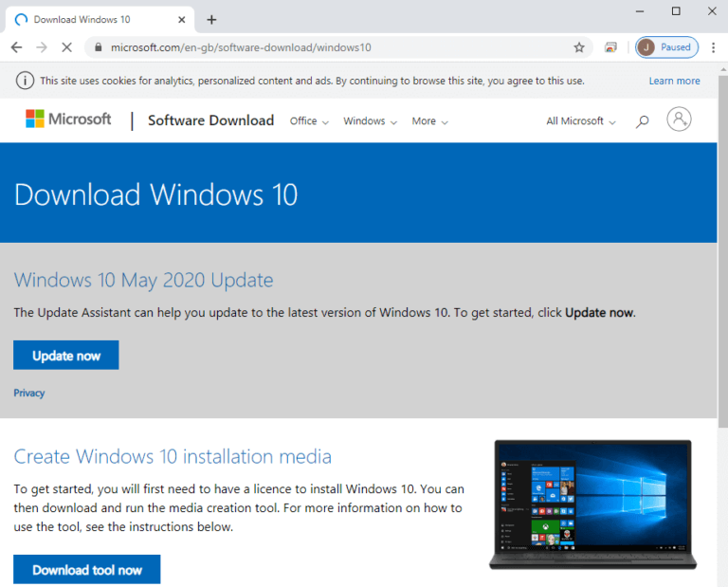Viewport: 728px width, 587px height.
Task: Minimize the Chrome window
Action: pyautogui.click(x=640, y=11)
